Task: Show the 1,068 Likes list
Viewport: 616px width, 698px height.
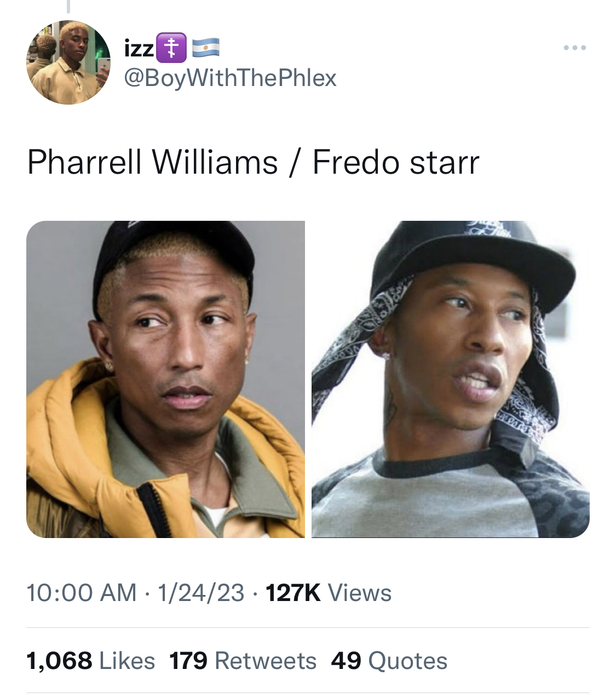Action: [x=91, y=661]
